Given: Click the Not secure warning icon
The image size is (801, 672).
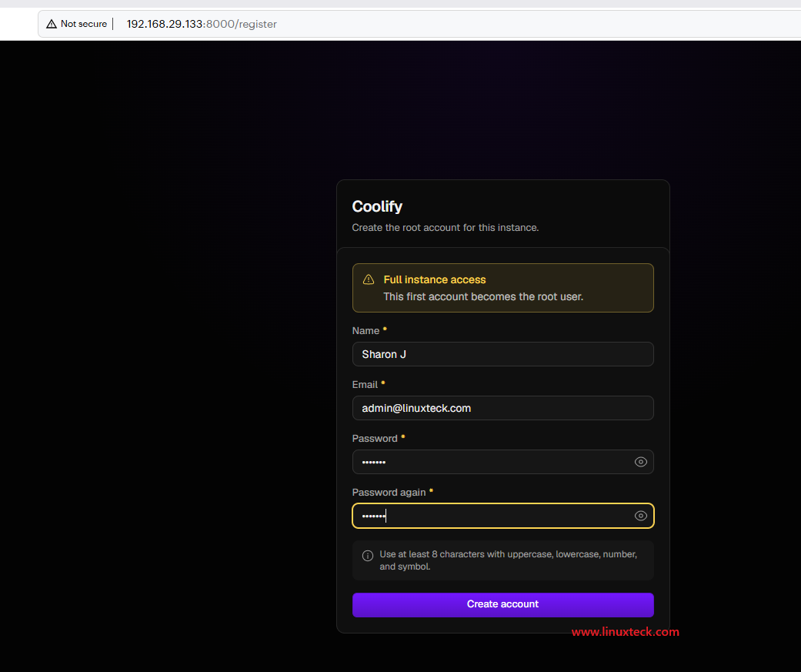Looking at the screenshot, I should [52, 24].
